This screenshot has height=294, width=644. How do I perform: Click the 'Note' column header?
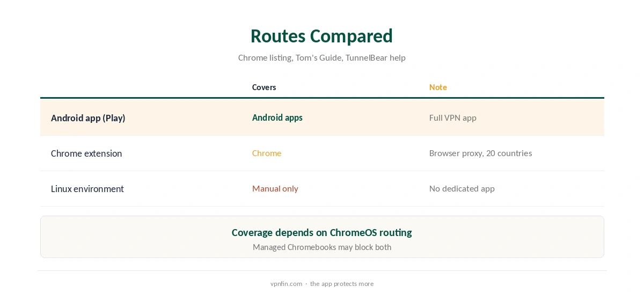pyautogui.click(x=438, y=87)
